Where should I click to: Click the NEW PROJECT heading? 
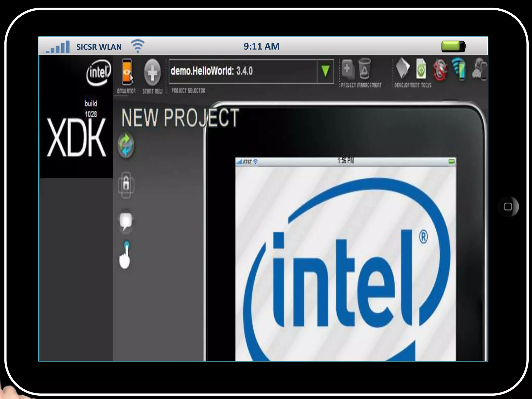[180, 118]
